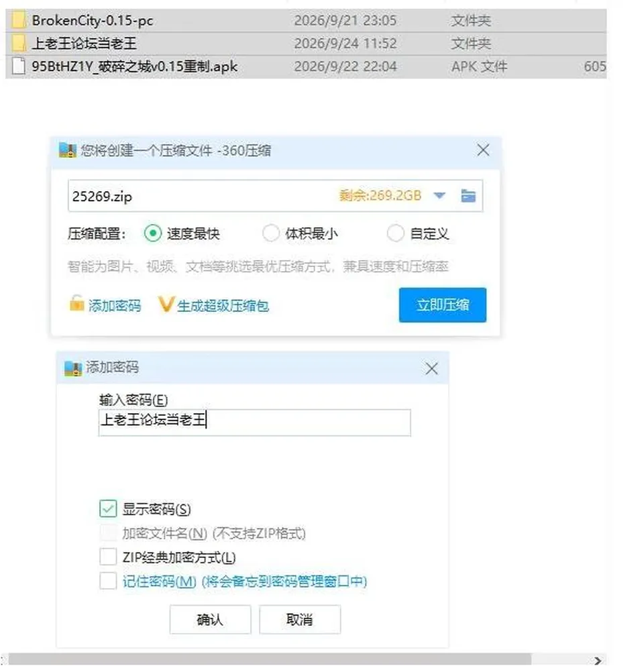The width and height of the screenshot is (644, 666).
Task: Select the BrokenCity-0.15-pc folder icon
Action: (x=18, y=20)
